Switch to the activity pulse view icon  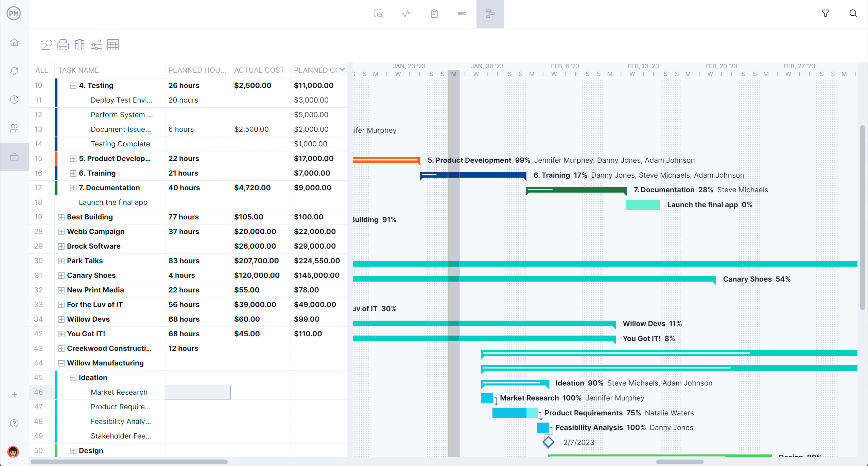[x=406, y=14]
